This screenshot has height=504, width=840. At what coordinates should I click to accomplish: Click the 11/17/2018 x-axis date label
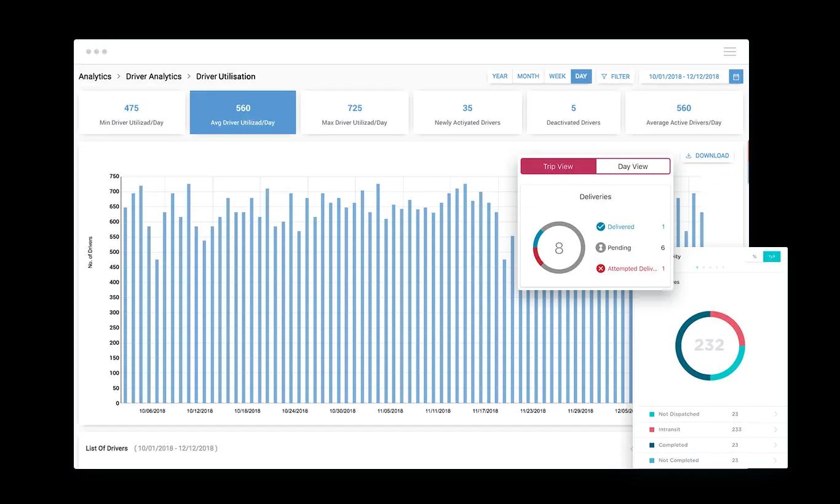(x=485, y=411)
